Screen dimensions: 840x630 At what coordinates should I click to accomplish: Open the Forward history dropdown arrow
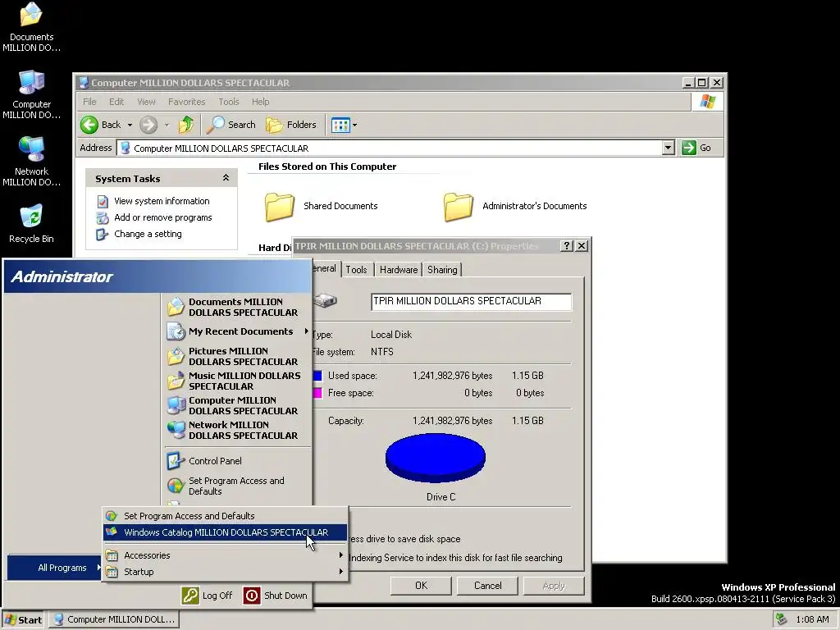[x=167, y=125]
